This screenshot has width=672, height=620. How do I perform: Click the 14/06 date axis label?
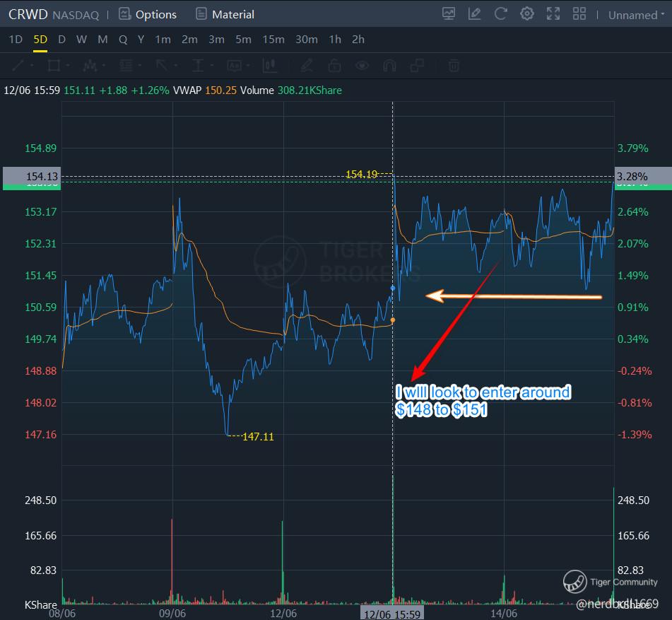[x=504, y=613]
